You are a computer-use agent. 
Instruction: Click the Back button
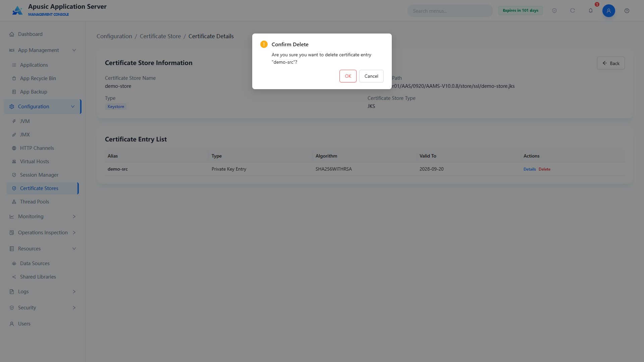(611, 63)
